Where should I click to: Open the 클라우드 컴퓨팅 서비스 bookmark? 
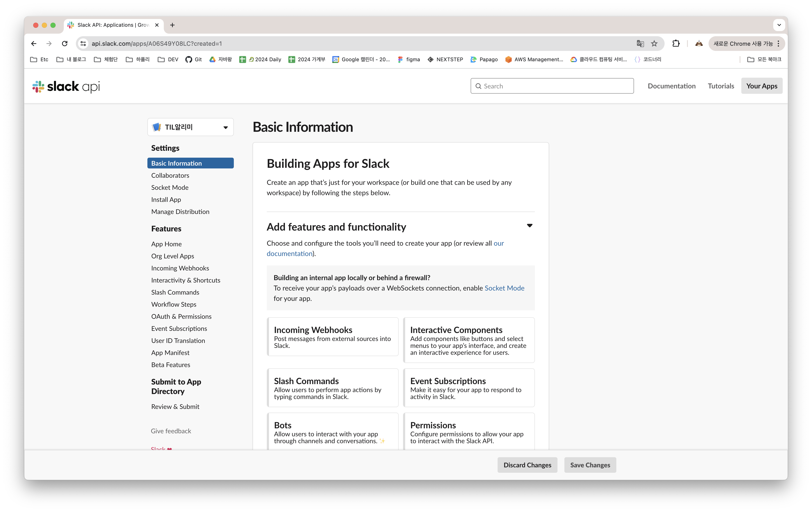pos(599,59)
